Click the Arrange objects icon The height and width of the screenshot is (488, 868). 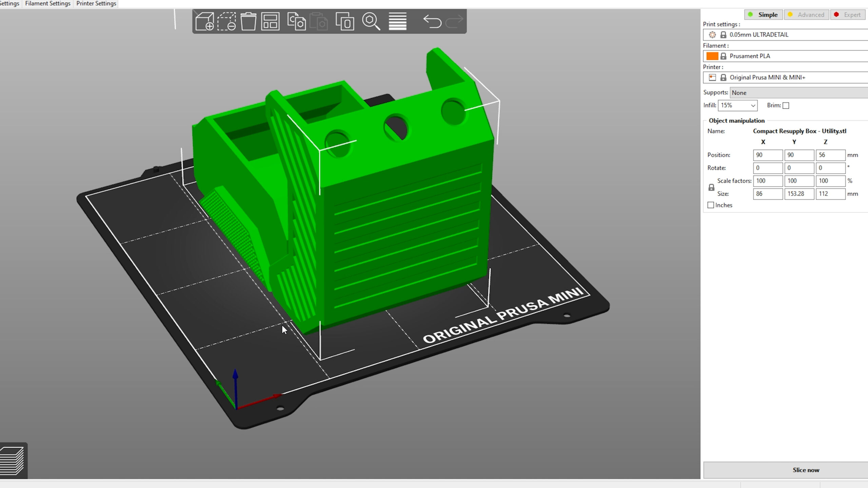point(270,21)
